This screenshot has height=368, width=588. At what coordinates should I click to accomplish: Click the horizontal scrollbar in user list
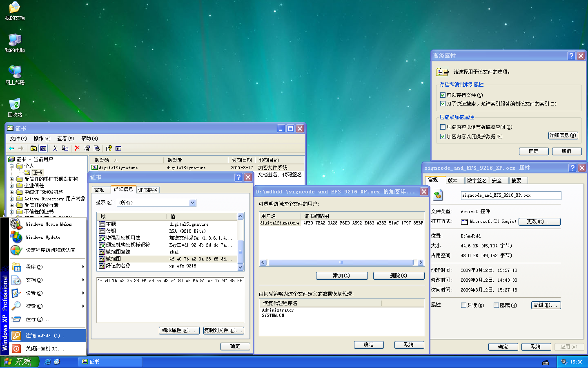coord(341,263)
